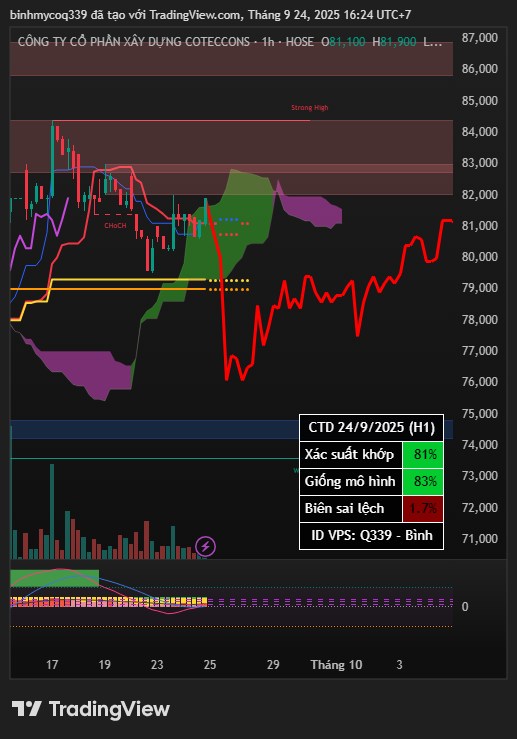
Task: Click the Strong High label
Action: click(310, 107)
